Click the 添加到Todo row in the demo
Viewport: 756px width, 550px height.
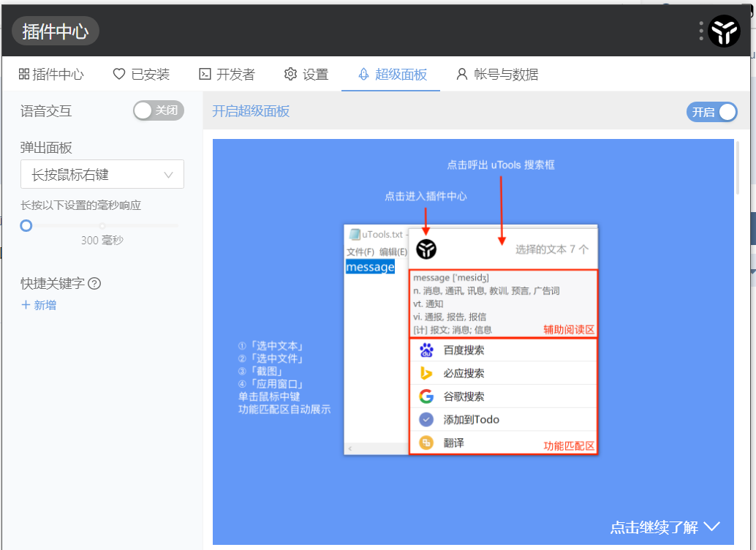[503, 419]
